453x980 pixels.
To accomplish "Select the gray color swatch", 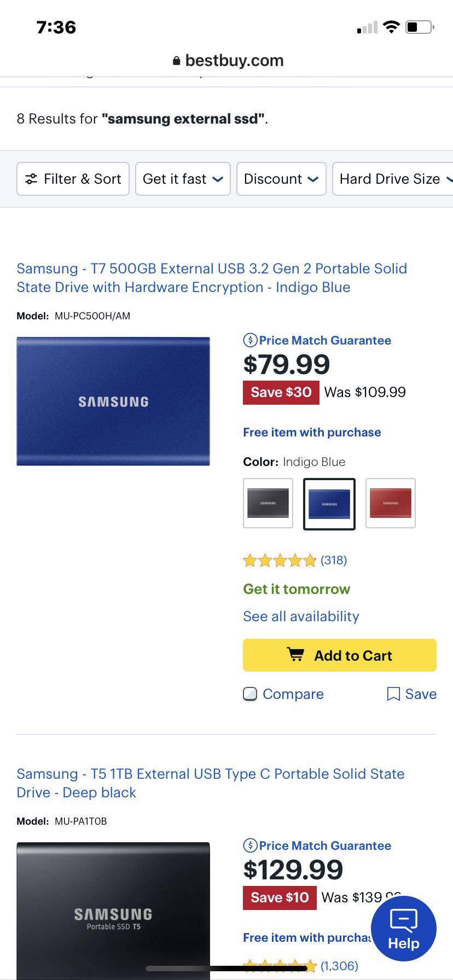I will point(268,504).
